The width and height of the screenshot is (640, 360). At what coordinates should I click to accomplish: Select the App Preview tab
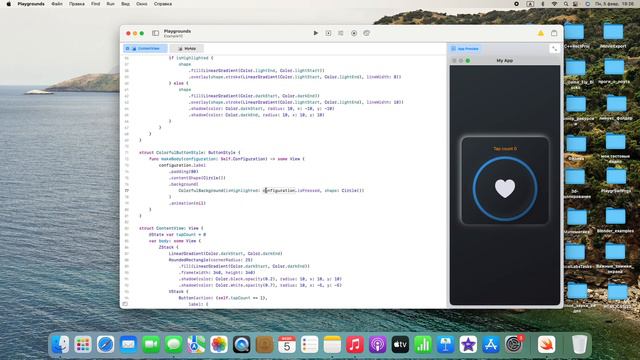coord(464,49)
